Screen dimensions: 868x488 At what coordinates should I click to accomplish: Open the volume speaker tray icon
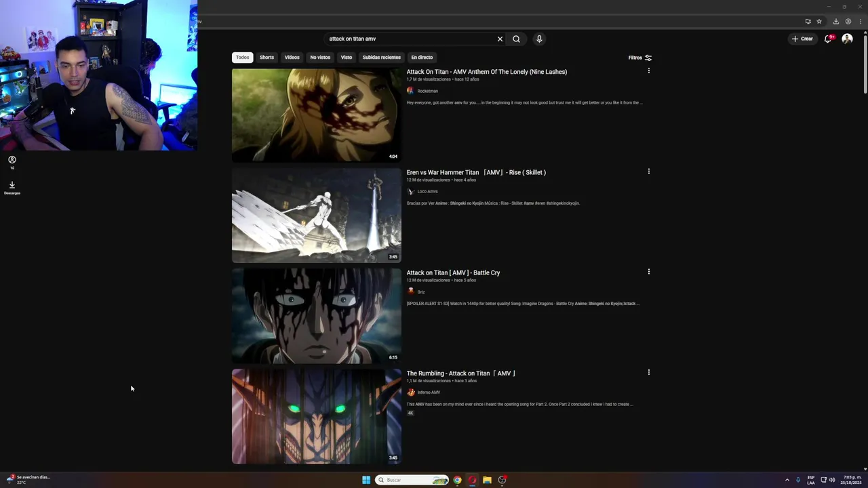click(832, 480)
